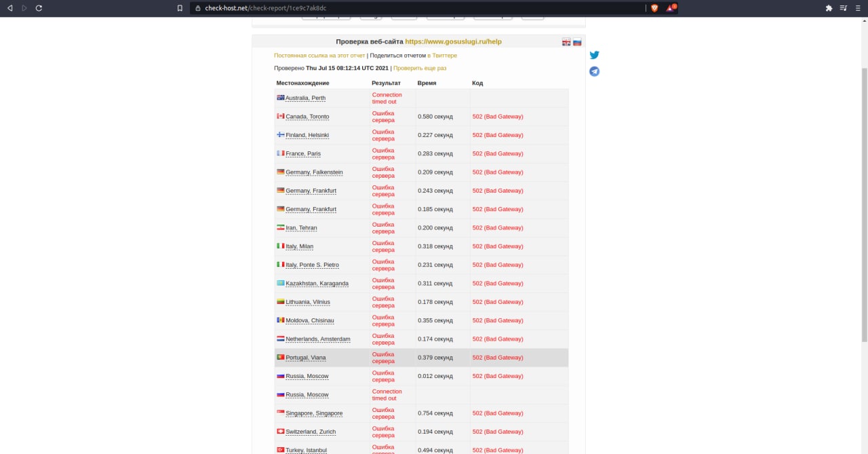This screenshot has width=868, height=454.
Task: Open the https://www.gosuslugi.ru/help link
Action: point(453,41)
